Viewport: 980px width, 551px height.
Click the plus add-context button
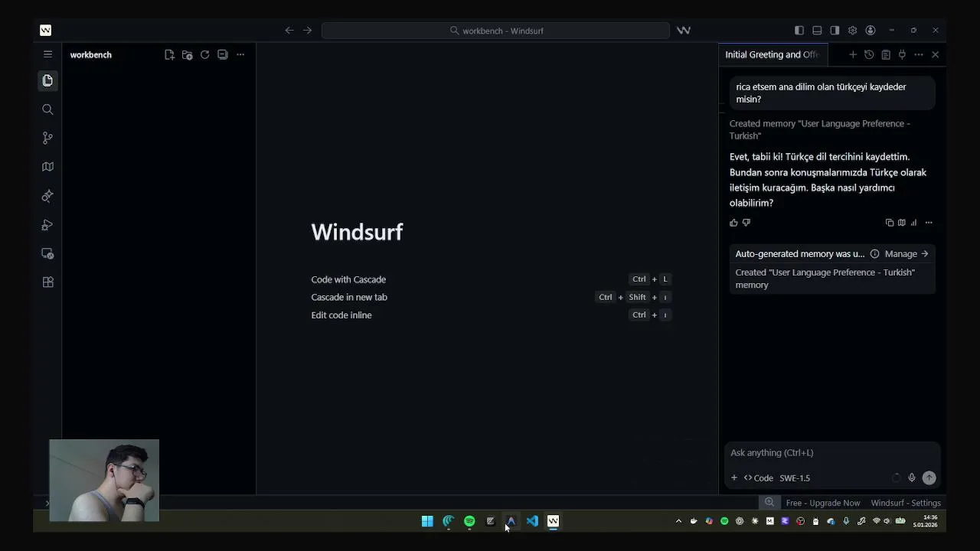[x=733, y=478]
